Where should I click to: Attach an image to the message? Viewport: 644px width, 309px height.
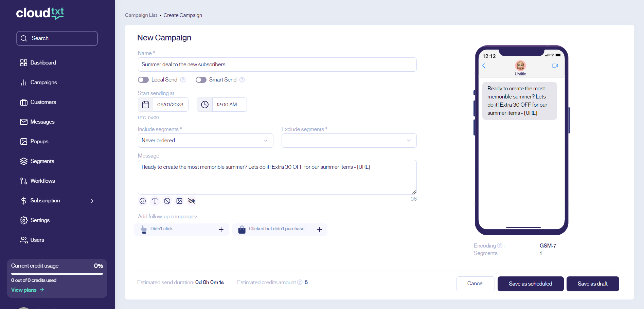click(179, 201)
